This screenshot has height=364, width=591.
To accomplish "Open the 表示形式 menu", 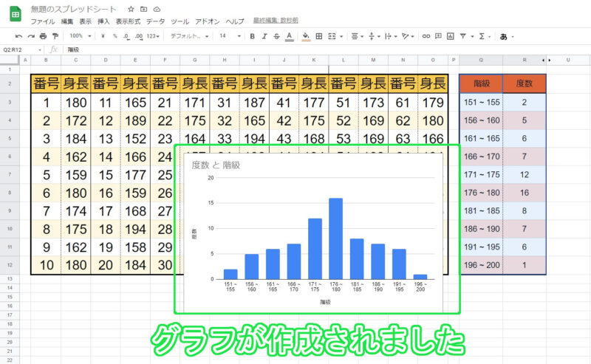I will coord(128,21).
